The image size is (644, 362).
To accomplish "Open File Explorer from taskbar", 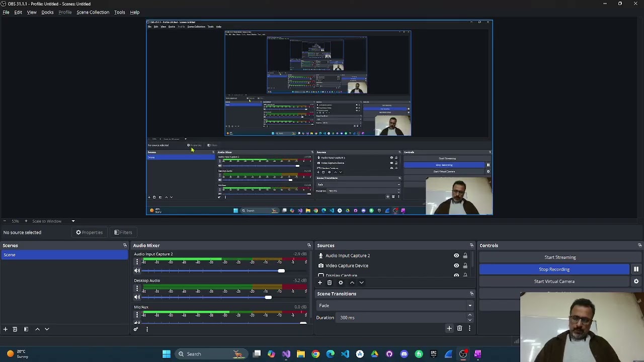I will [x=300, y=354].
